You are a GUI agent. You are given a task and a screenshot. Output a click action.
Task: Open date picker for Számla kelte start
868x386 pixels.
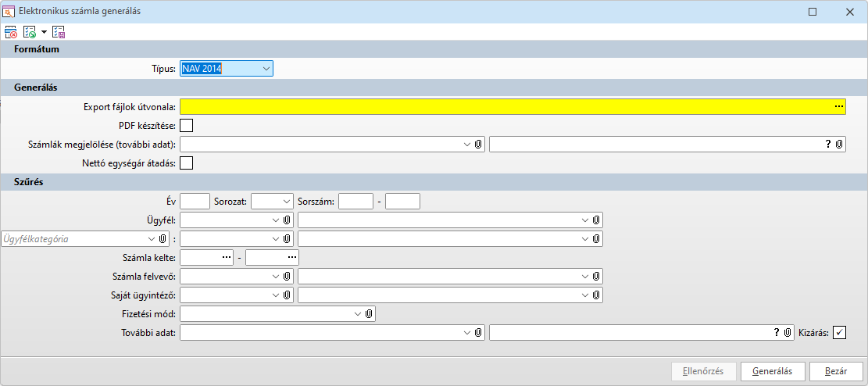pos(227,258)
